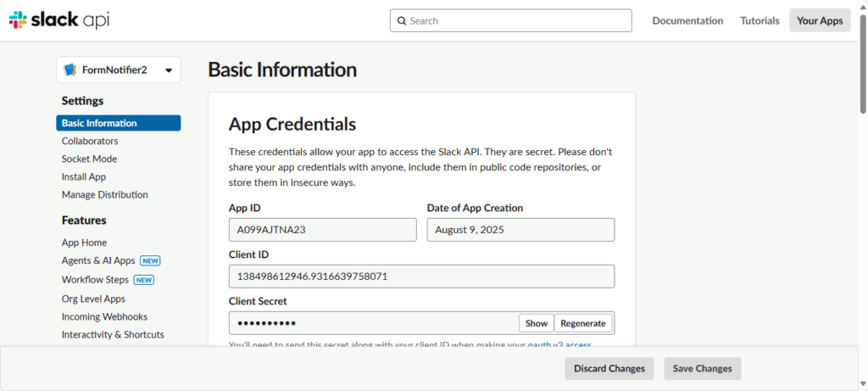Open Incoming Webhooks page
This screenshot has height=391, width=868.
[104, 317]
